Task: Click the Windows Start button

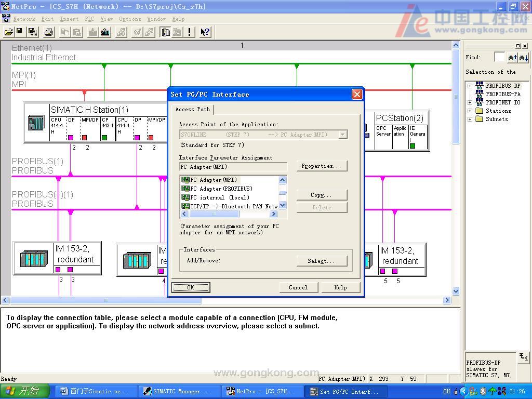Action: [24, 391]
